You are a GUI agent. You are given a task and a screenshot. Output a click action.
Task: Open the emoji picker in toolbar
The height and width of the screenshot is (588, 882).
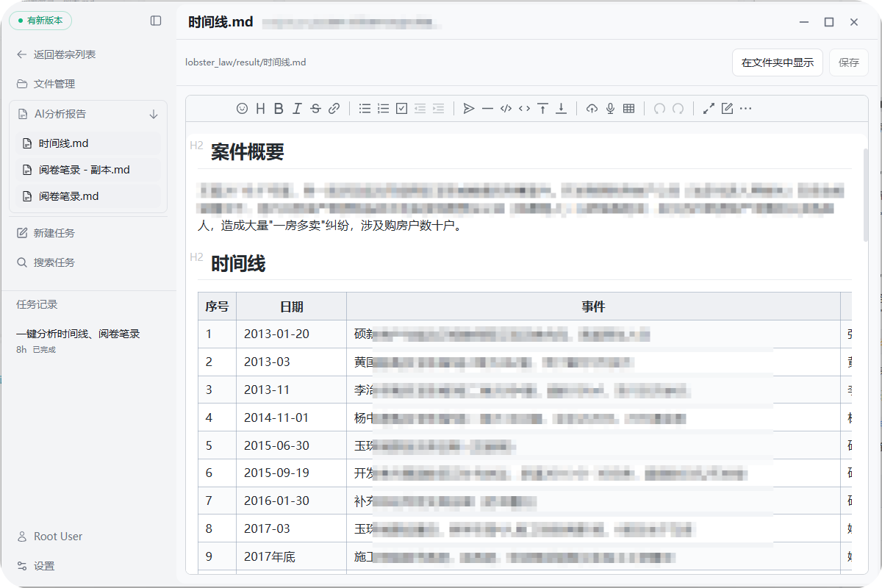pyautogui.click(x=242, y=109)
